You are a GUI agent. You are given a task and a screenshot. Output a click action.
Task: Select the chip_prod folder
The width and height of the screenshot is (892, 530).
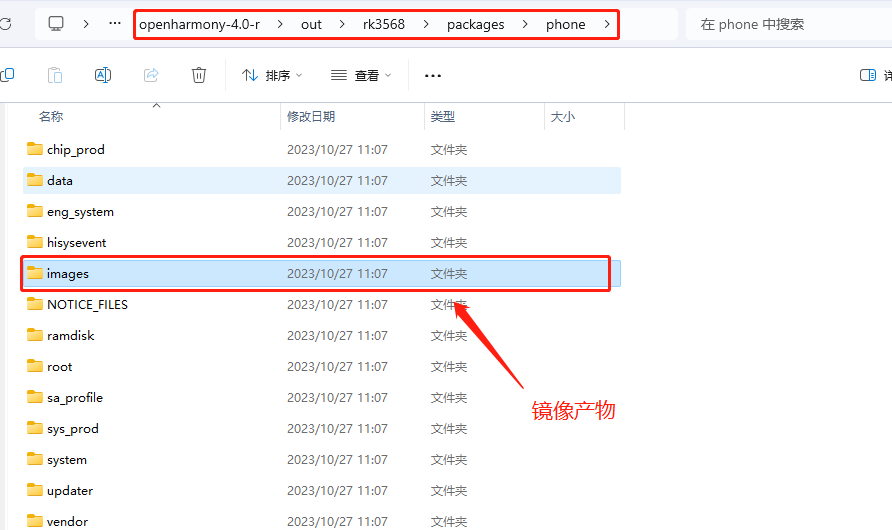point(322,150)
